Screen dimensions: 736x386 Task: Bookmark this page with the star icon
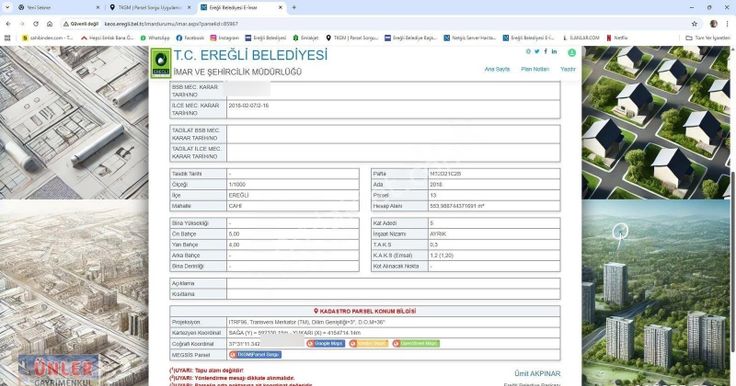694,23
